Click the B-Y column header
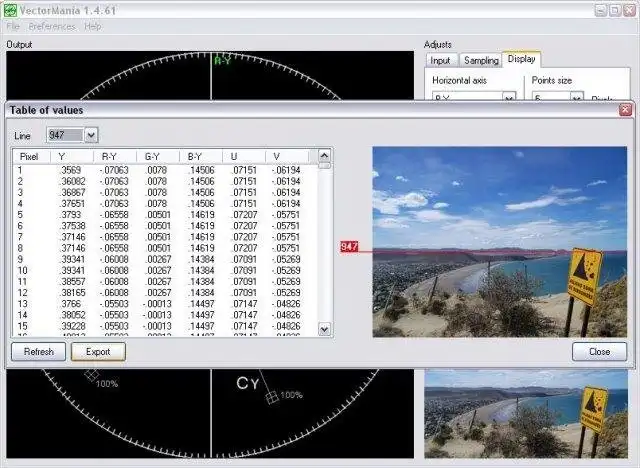The width and height of the screenshot is (640, 468). tap(201, 157)
